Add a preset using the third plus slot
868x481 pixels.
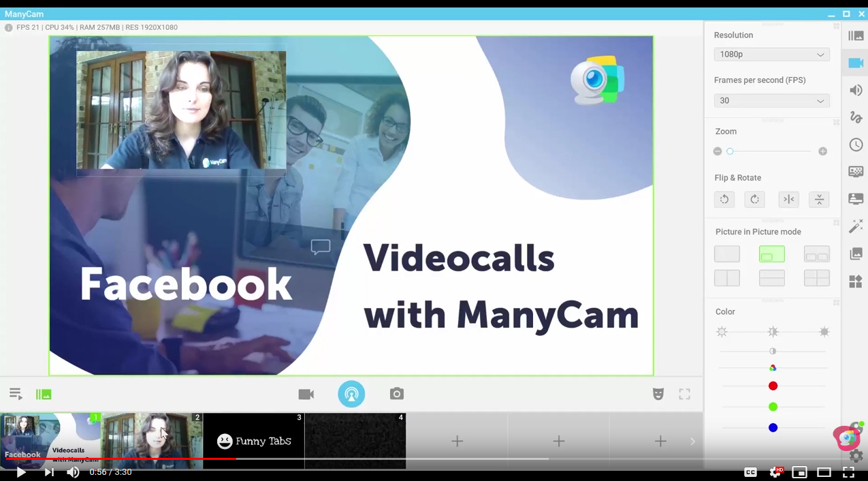[660, 441]
